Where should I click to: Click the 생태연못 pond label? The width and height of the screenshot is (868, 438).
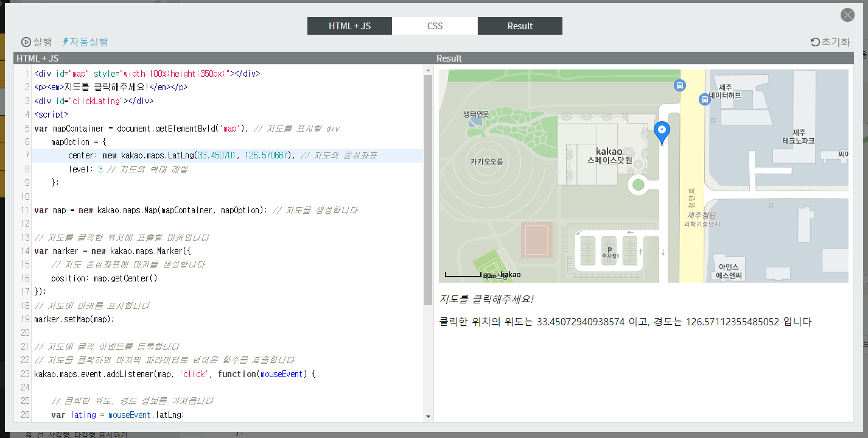click(476, 114)
